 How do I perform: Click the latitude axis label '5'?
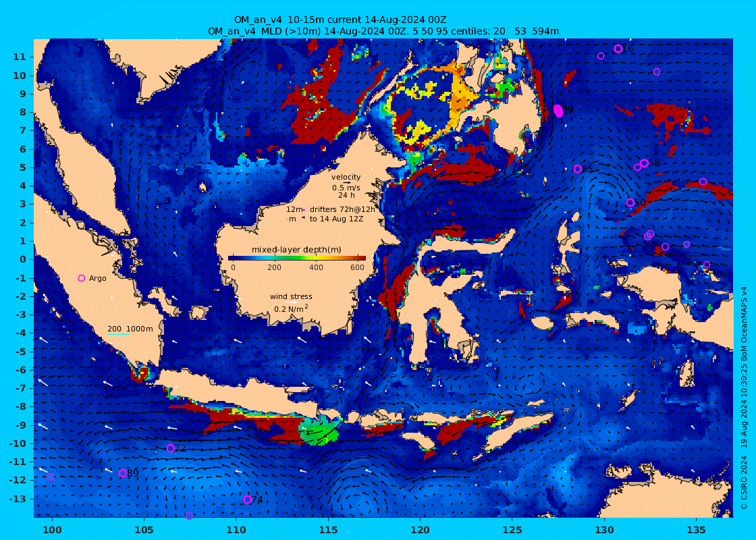(22, 167)
